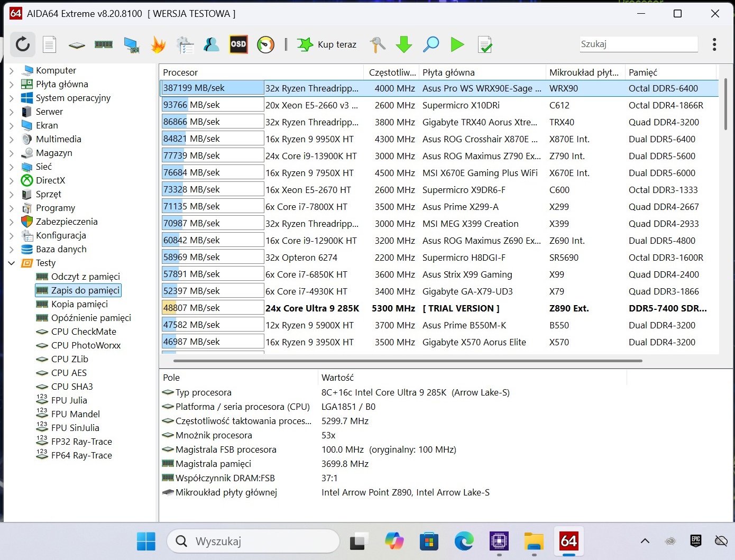The width and height of the screenshot is (735, 560).
Task: Click the flame stability test icon
Action: (x=158, y=45)
